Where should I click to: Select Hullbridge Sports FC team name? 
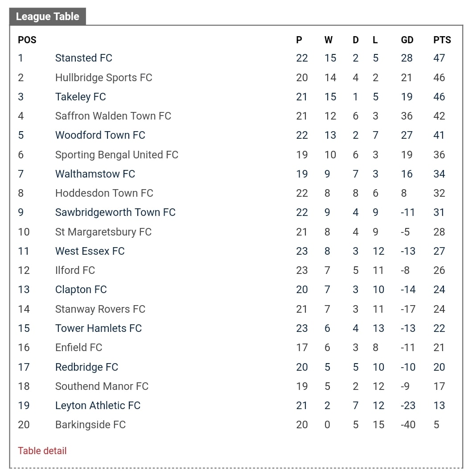(104, 78)
